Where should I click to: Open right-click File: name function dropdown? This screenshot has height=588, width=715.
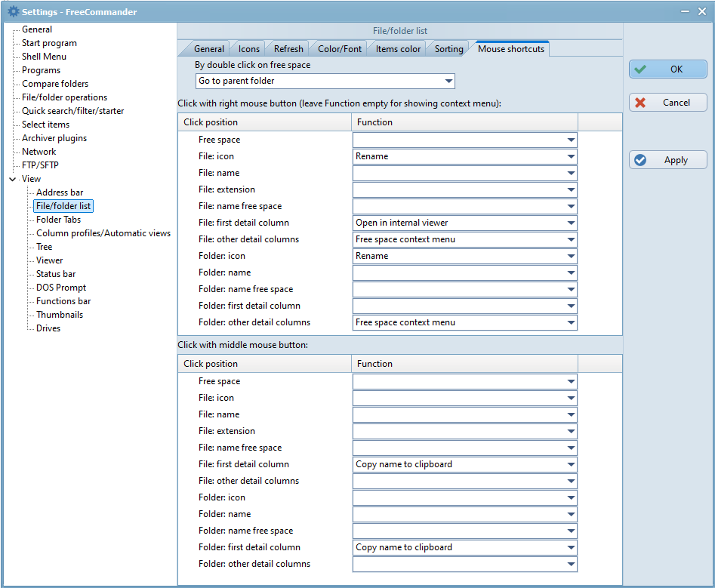pyautogui.click(x=464, y=173)
